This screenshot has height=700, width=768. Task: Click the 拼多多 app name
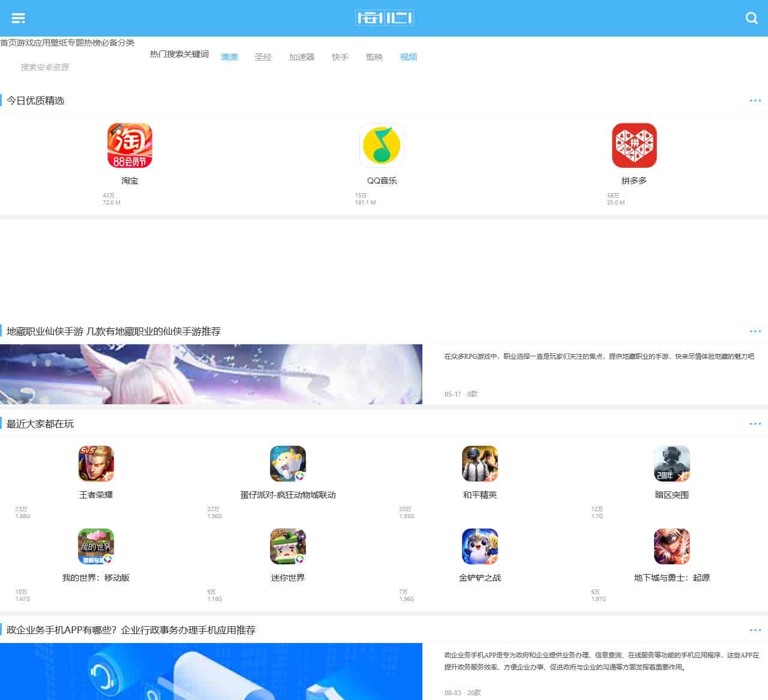pos(634,181)
